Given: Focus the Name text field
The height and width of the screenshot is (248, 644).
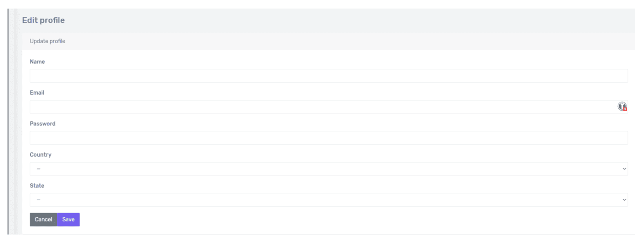Looking at the screenshot, I should point(322,76).
